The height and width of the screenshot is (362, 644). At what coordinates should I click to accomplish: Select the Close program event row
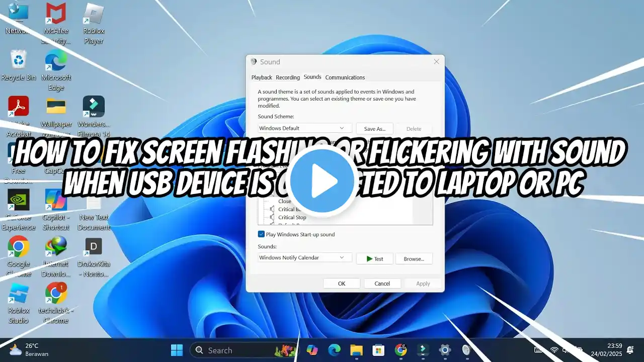[285, 201]
